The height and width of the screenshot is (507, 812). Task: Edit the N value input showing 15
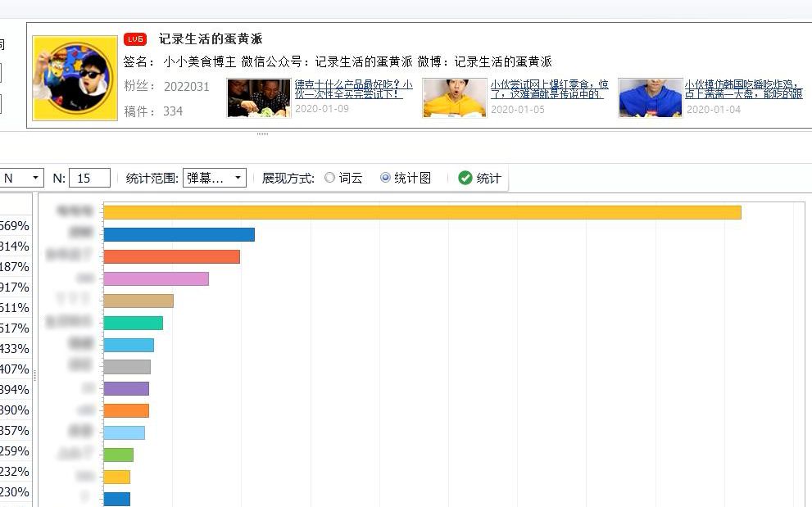[90, 177]
